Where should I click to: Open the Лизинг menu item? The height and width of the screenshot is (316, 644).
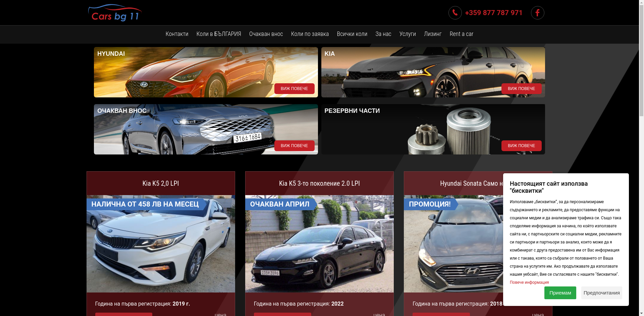click(x=432, y=34)
